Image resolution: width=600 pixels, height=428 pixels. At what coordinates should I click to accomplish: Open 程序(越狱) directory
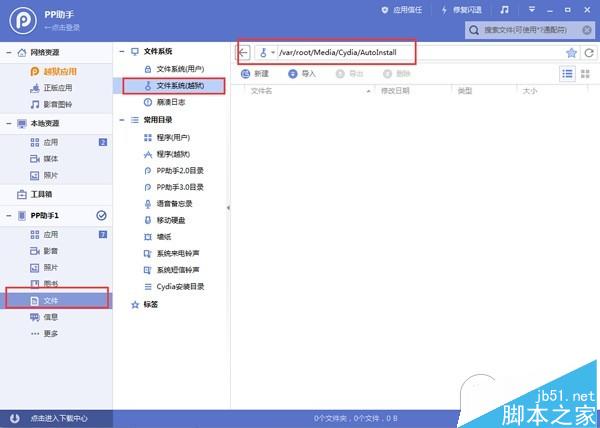click(x=167, y=154)
